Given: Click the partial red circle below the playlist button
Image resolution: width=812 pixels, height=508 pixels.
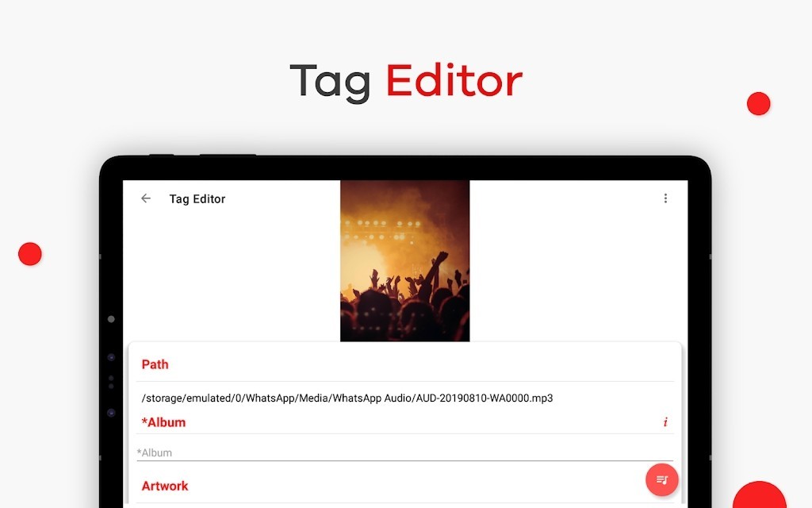Looking at the screenshot, I should click(759, 495).
